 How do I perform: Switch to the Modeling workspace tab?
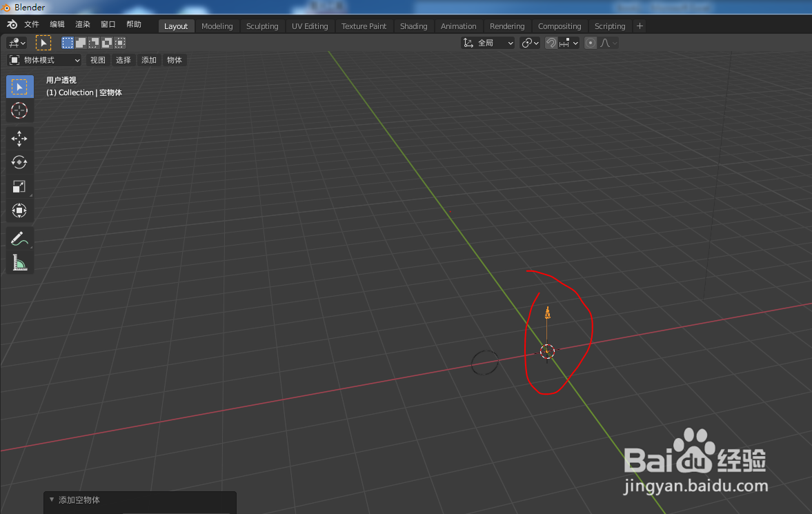coord(217,26)
